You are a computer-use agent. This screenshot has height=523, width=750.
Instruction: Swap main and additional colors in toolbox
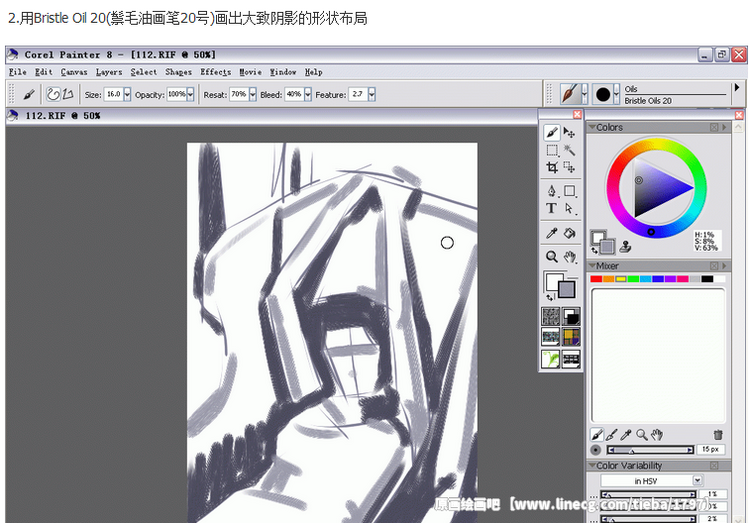tap(550, 298)
